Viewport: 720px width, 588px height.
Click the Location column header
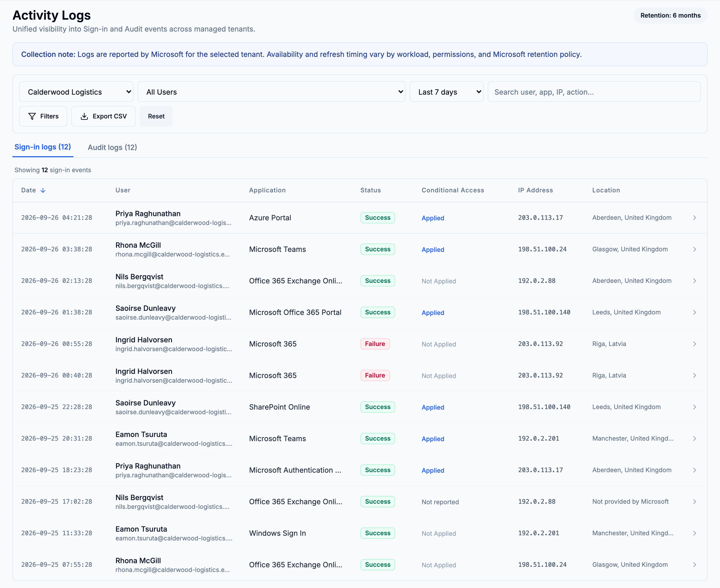pyautogui.click(x=606, y=190)
